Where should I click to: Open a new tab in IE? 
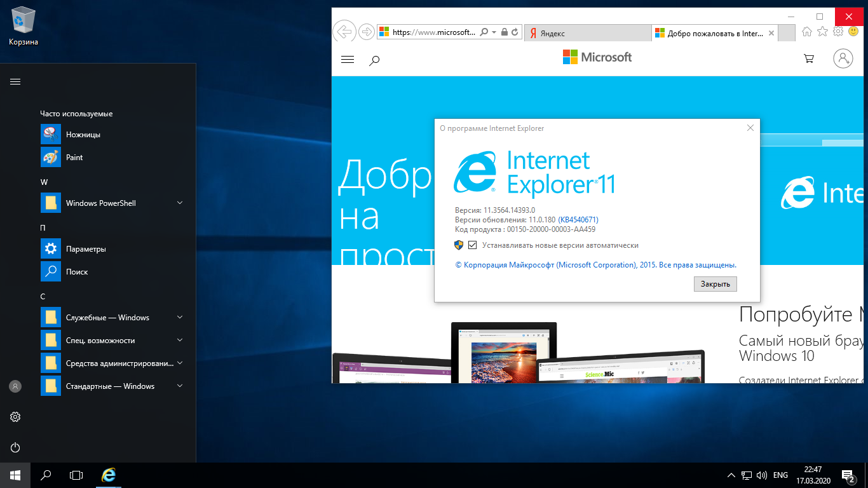pos(786,33)
